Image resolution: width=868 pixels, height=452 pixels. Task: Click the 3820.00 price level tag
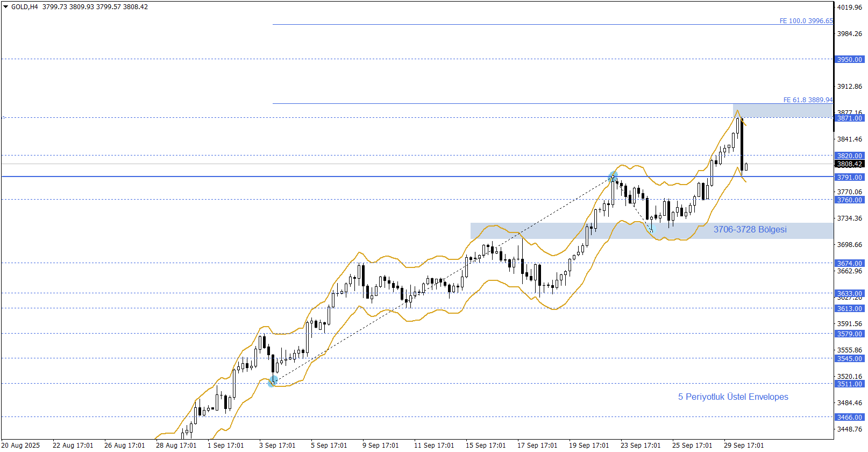tap(849, 156)
